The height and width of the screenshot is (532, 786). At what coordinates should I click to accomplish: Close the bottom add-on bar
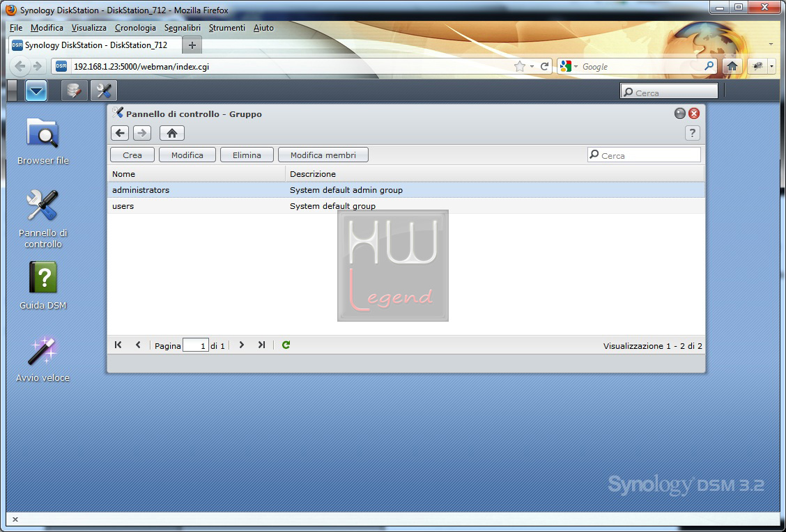[15, 519]
